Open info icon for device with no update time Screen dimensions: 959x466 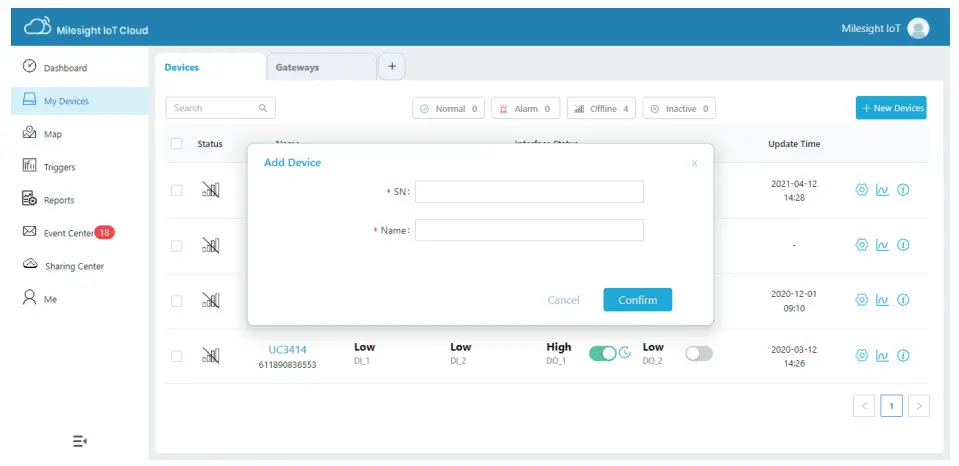(x=903, y=245)
